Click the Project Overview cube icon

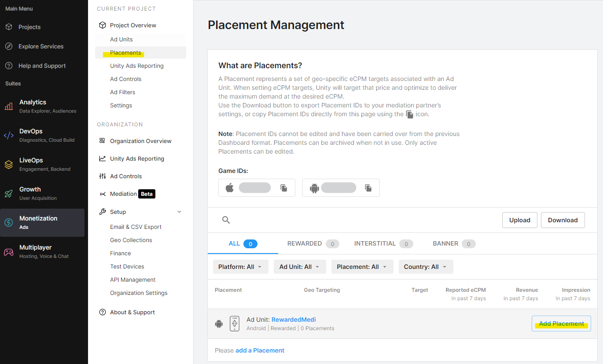click(103, 25)
